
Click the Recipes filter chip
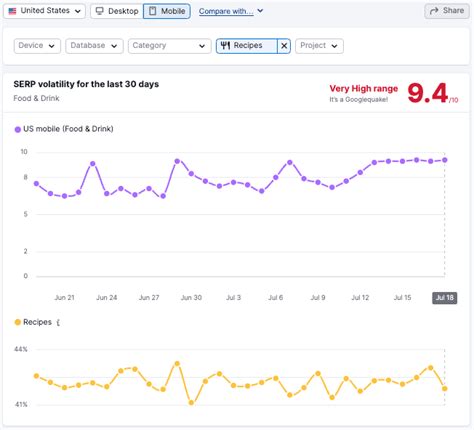(247, 46)
